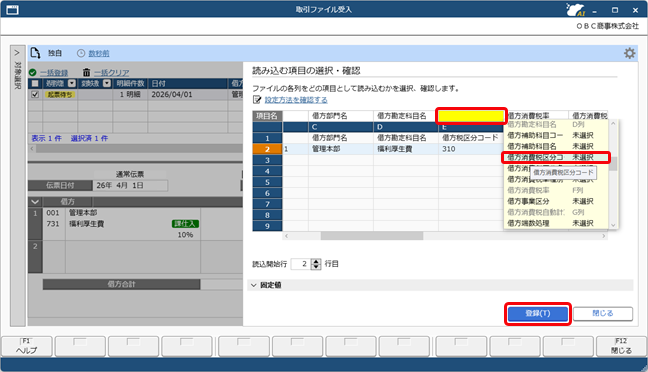Click the 001 管理本部 entry in slip
The image size is (648, 372).
pos(72,212)
